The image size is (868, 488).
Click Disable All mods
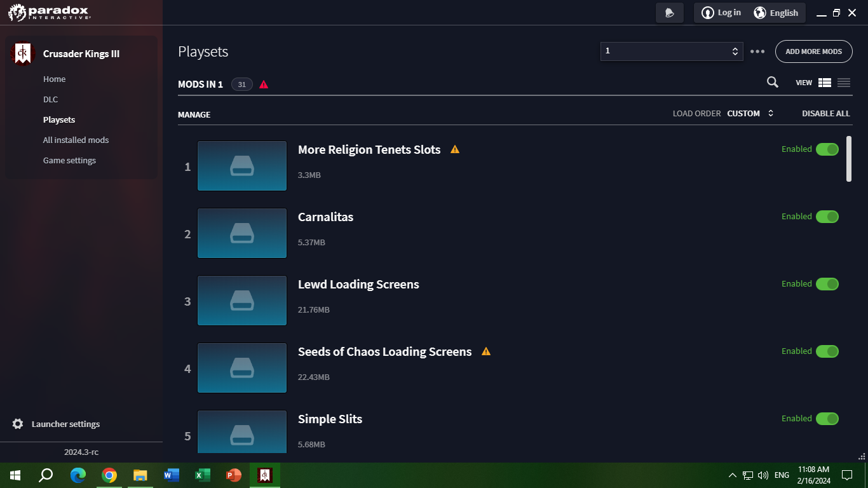click(826, 114)
